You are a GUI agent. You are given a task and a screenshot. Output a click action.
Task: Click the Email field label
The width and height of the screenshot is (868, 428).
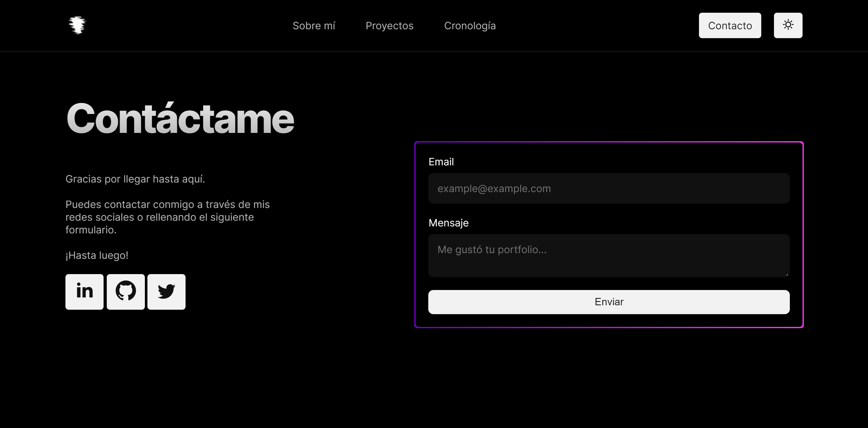point(441,162)
